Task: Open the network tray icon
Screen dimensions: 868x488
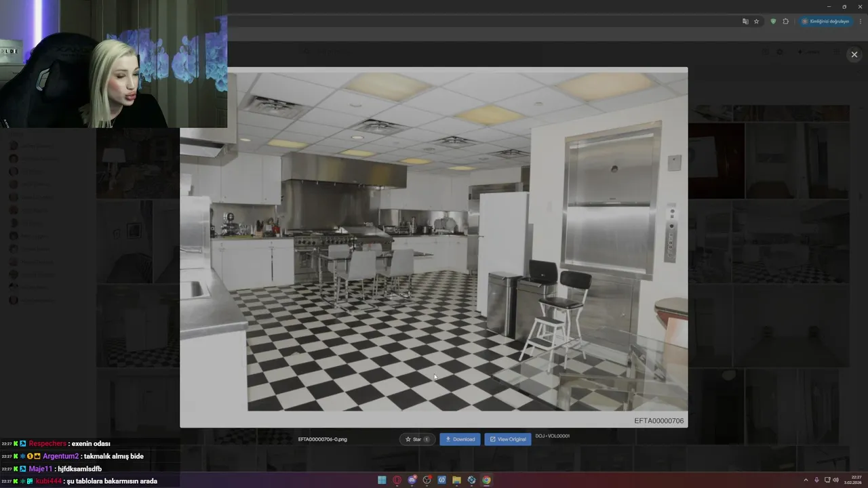Action: pyautogui.click(x=827, y=480)
